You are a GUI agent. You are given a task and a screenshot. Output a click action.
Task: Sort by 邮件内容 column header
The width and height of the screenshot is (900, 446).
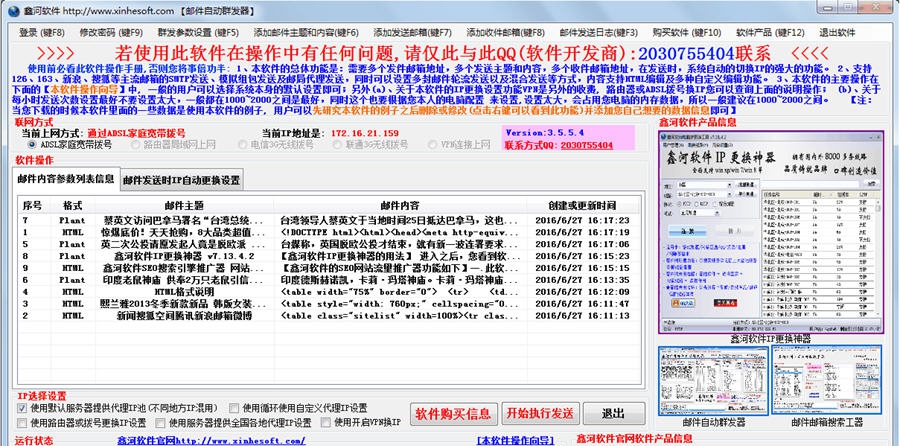399,205
